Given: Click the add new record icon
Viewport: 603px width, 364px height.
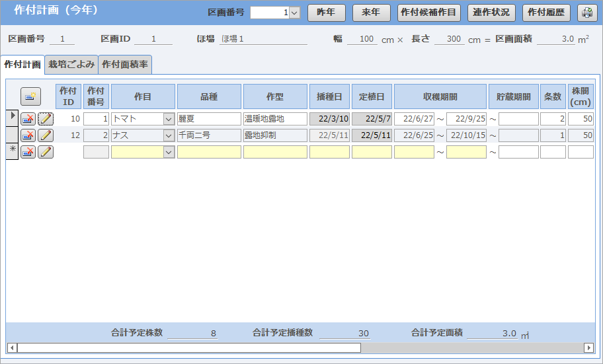Looking at the screenshot, I should click(30, 96).
